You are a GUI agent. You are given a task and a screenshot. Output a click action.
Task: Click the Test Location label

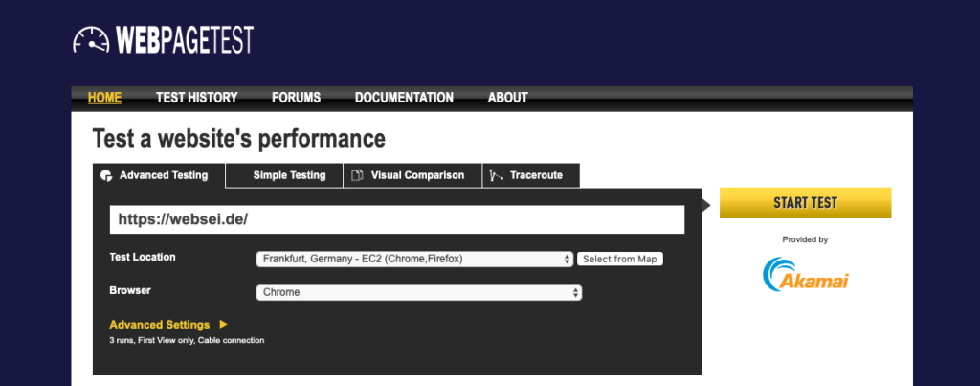point(143,257)
